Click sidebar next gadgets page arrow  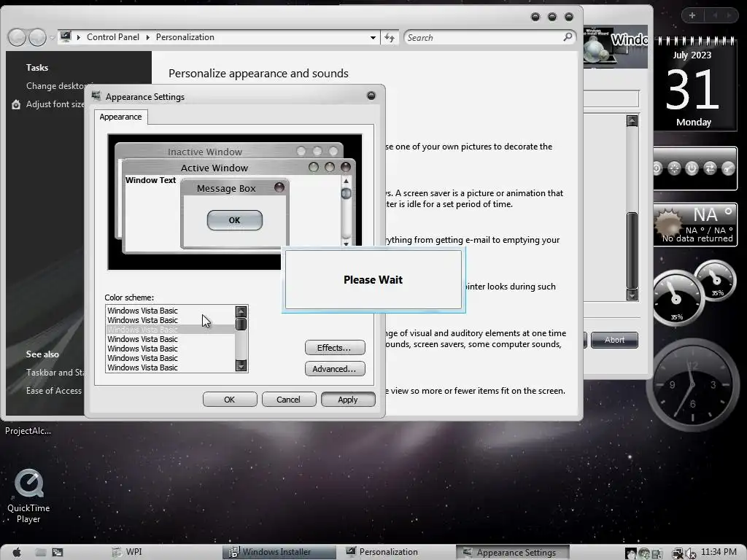729,15
